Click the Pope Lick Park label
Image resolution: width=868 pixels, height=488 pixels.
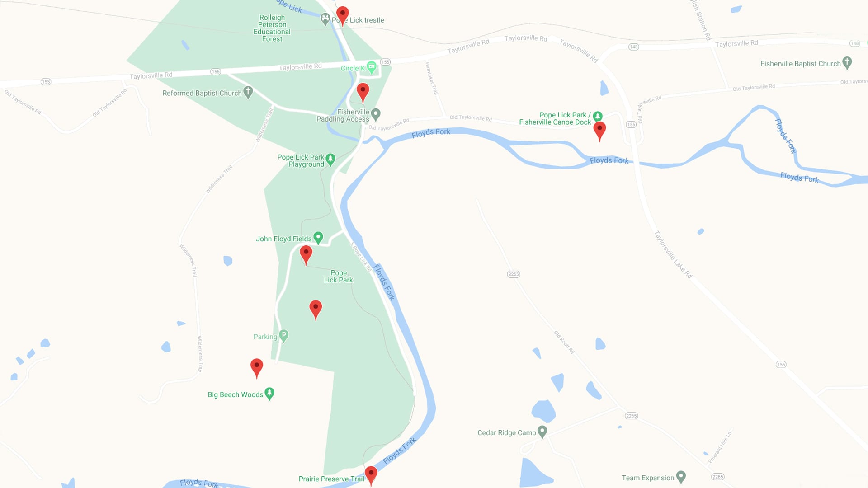[x=339, y=277]
